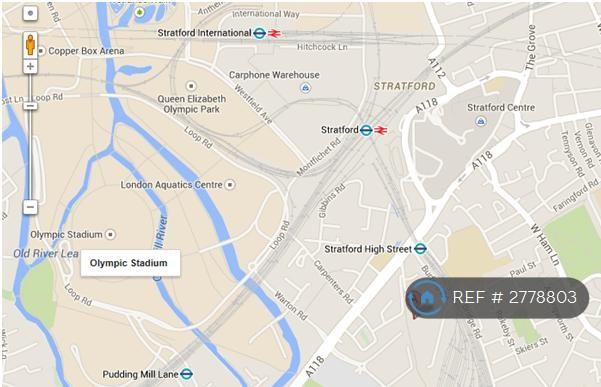
Task: Click the Pudding Mill Lane station icon
Action: coord(186,374)
